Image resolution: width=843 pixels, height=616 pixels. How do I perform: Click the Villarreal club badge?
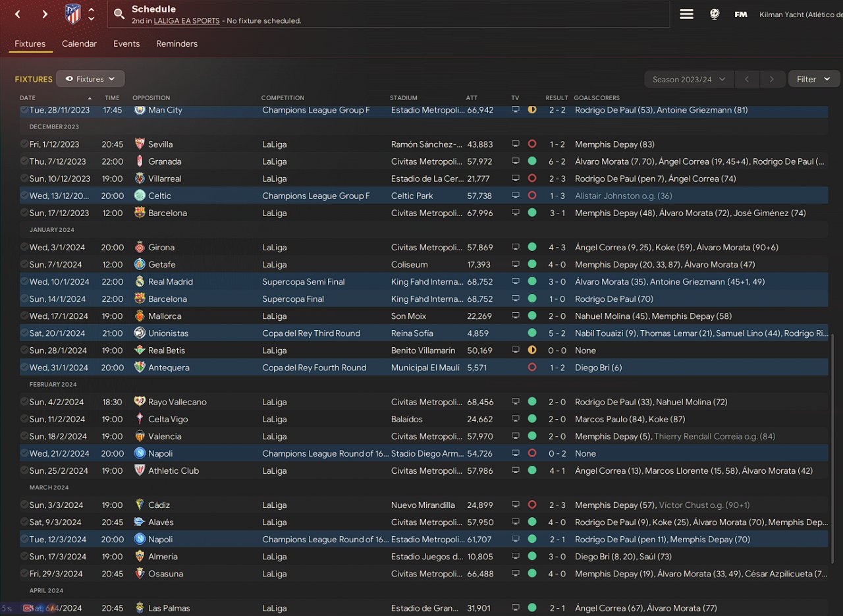click(140, 179)
